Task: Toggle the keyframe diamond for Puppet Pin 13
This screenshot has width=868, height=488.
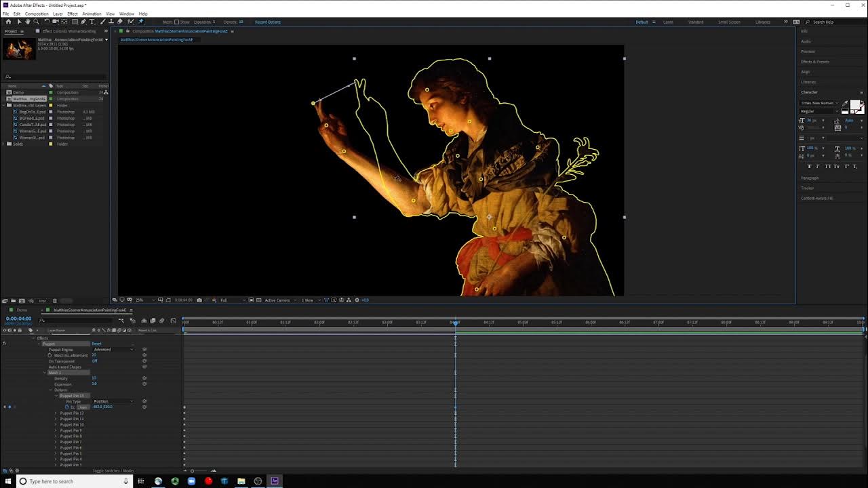Action: coord(9,407)
